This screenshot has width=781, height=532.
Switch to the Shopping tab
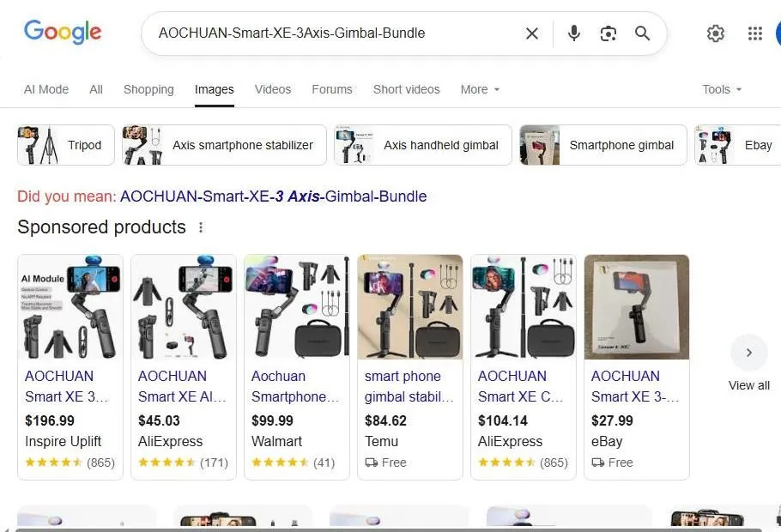[148, 89]
